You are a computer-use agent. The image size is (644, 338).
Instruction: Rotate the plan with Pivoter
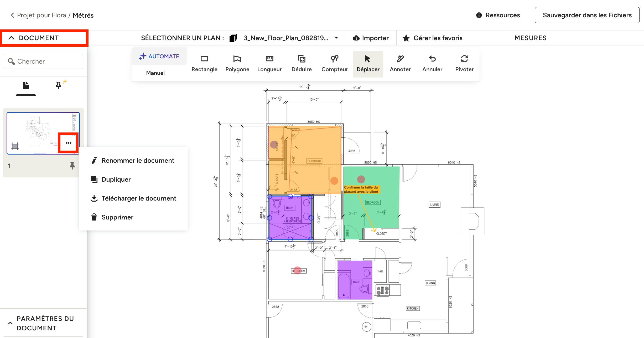coord(464,64)
